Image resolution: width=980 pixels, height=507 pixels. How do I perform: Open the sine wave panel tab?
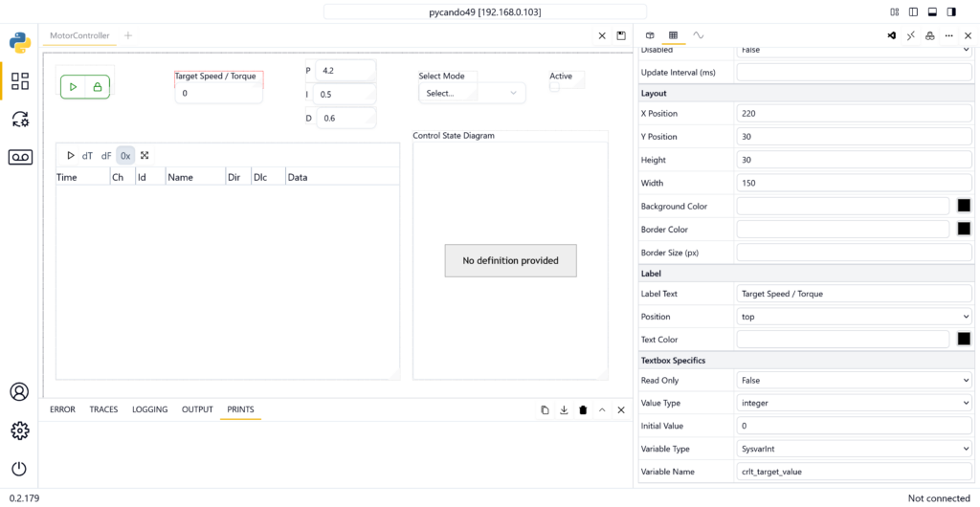pos(699,35)
